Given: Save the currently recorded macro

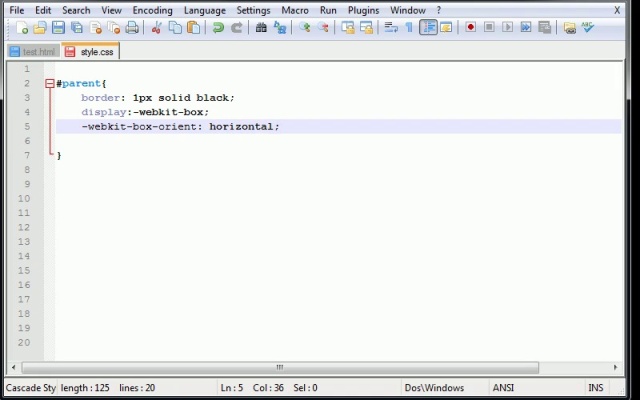Looking at the screenshot, I should click(544, 27).
